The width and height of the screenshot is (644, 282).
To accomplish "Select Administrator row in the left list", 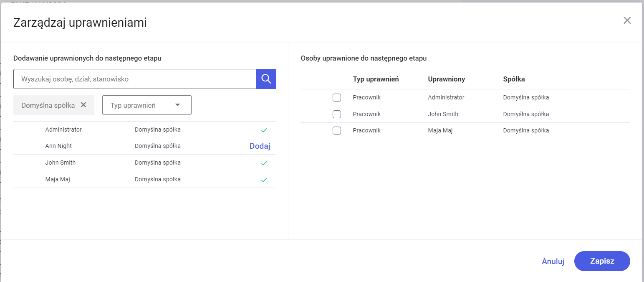I will click(63, 130).
